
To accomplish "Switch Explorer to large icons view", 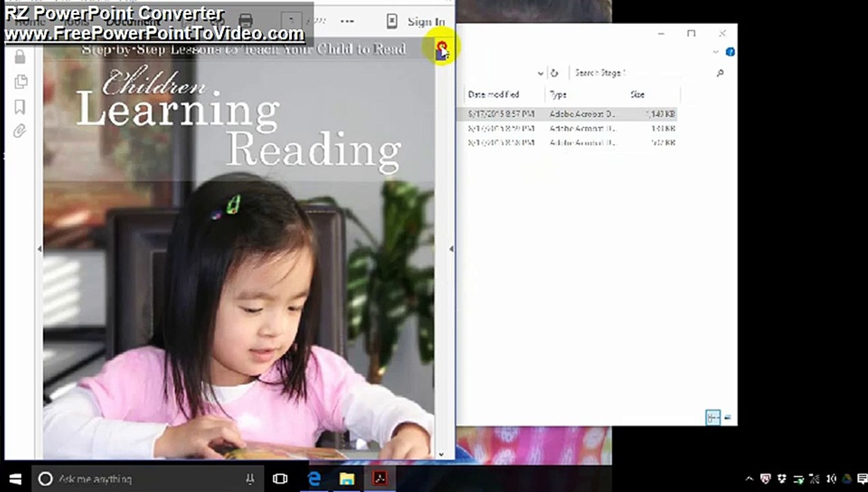I will tap(727, 418).
